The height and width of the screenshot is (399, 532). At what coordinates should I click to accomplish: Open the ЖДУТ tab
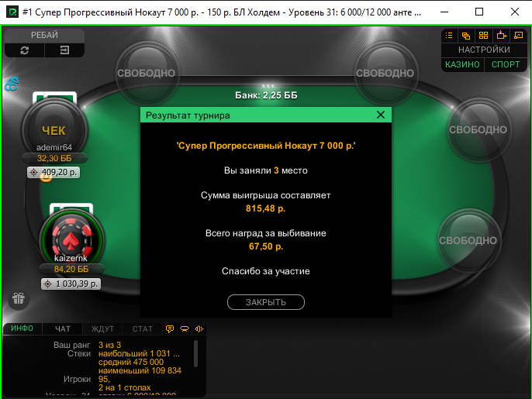[102, 328]
